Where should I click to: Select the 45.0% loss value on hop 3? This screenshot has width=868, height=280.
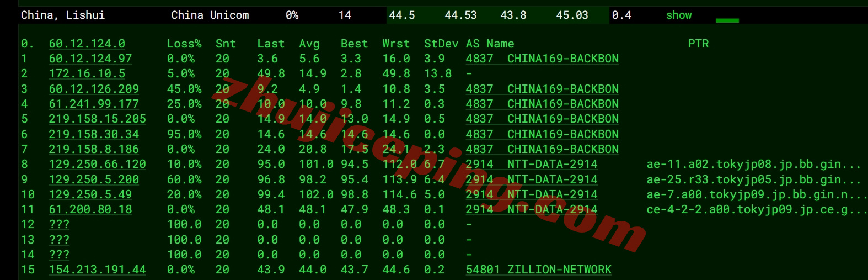184,89
